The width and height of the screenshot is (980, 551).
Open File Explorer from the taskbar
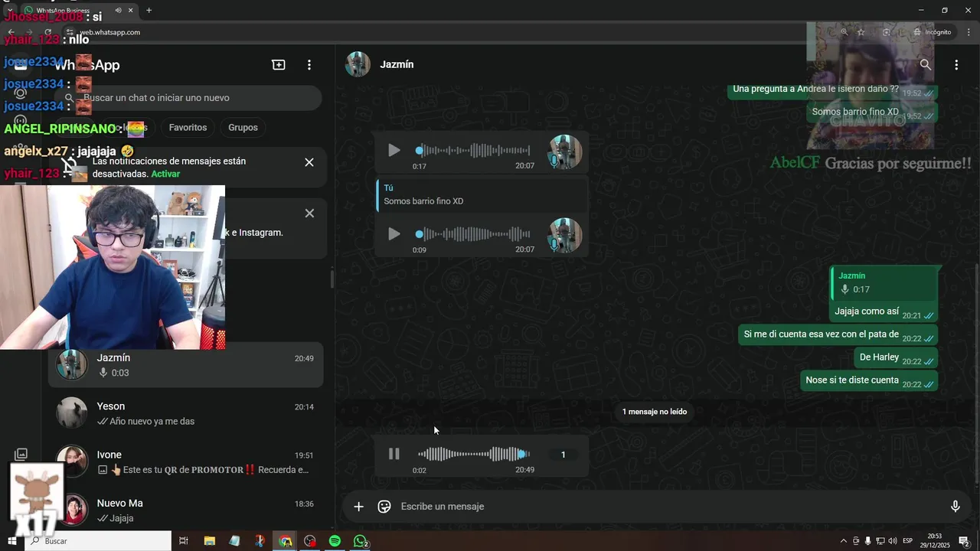click(x=209, y=541)
